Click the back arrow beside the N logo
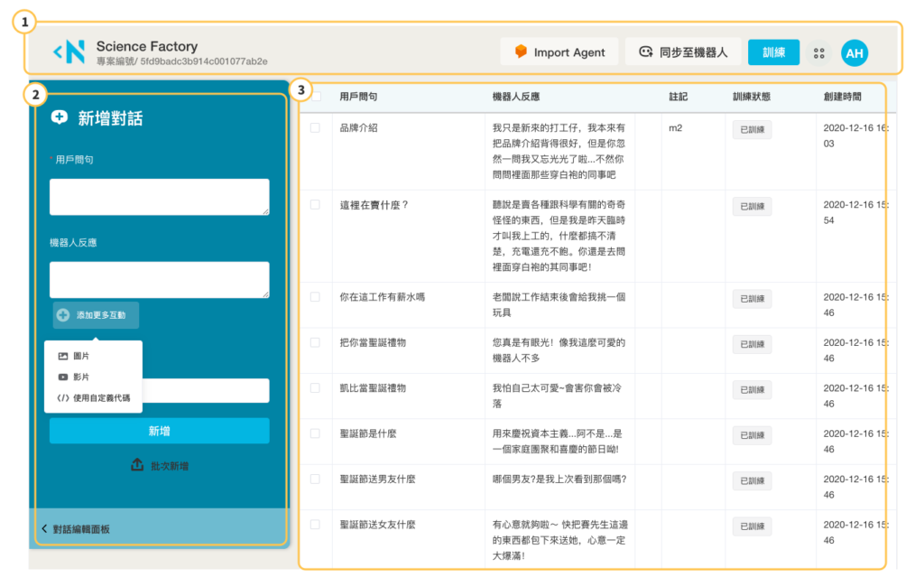This screenshot has height=587, width=924. pos(57,52)
